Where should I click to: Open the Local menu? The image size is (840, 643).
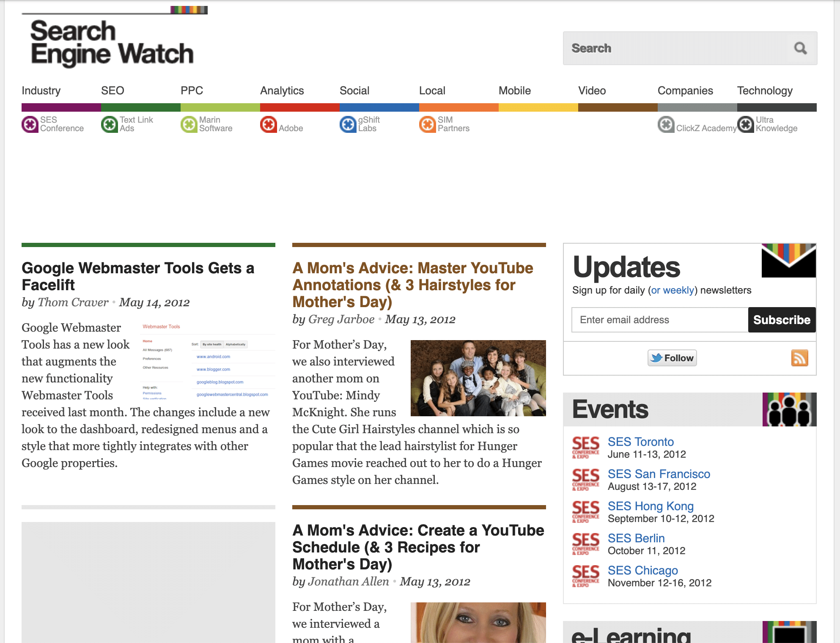[x=432, y=91]
